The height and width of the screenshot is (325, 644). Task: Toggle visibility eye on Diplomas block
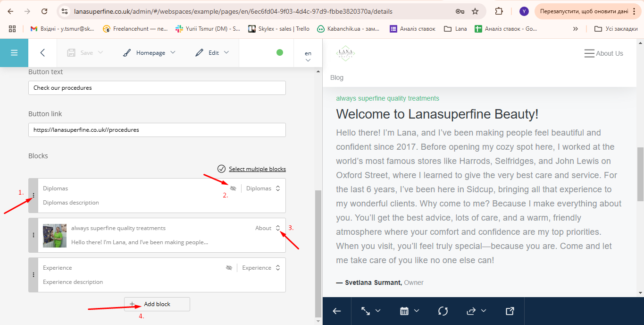click(x=233, y=188)
